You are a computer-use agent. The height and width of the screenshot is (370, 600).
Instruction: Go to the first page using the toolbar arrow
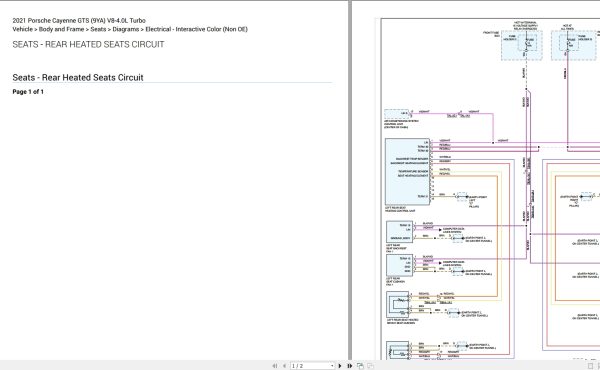[x=275, y=366]
